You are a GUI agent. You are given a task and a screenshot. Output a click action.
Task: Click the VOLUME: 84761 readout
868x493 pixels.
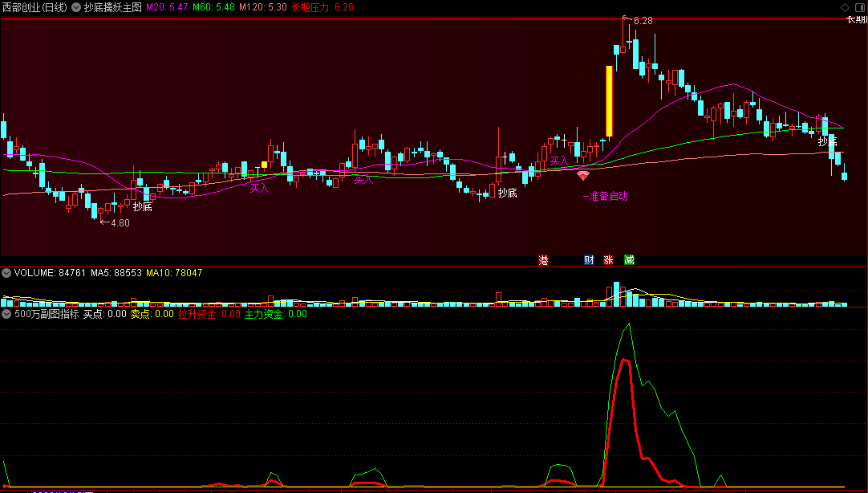coord(50,272)
